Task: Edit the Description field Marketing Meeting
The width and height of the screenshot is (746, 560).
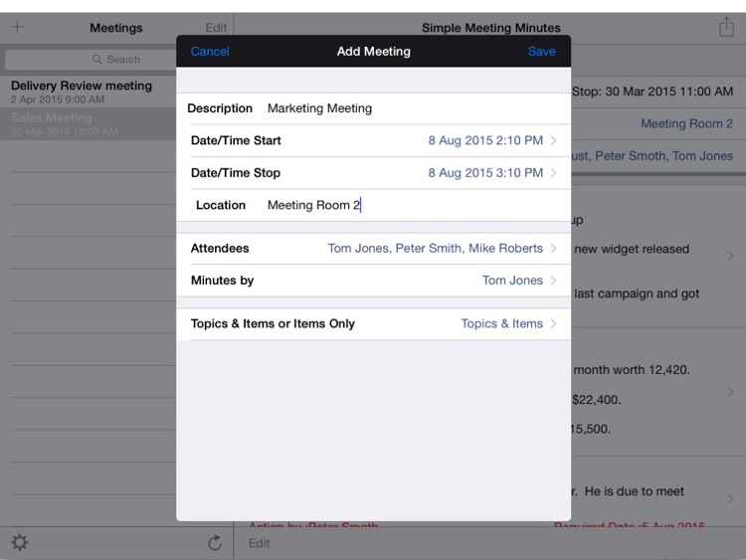Action: click(319, 108)
